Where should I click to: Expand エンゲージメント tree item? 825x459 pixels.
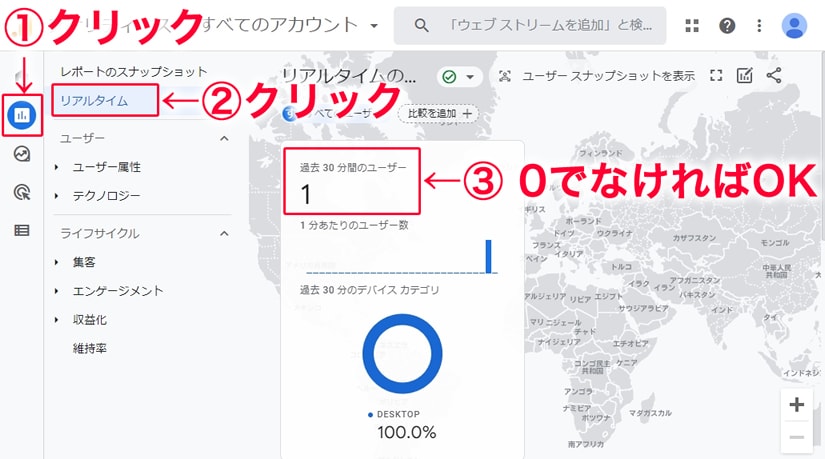(x=57, y=291)
